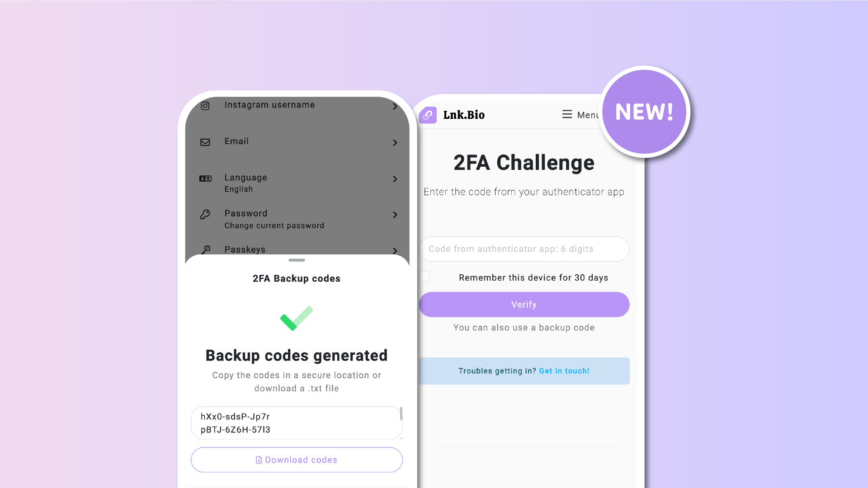Click the Instagram username icon
This screenshot has width=868, height=488.
coord(205,105)
